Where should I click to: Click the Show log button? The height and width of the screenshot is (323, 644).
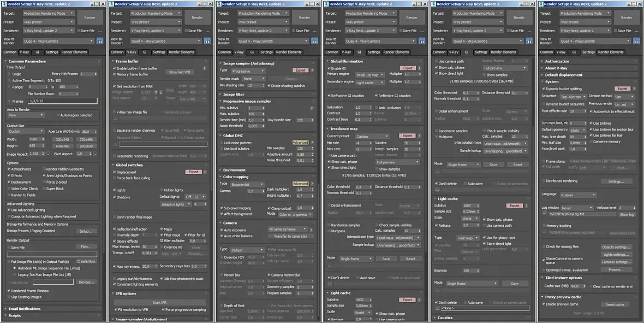[x=627, y=214]
